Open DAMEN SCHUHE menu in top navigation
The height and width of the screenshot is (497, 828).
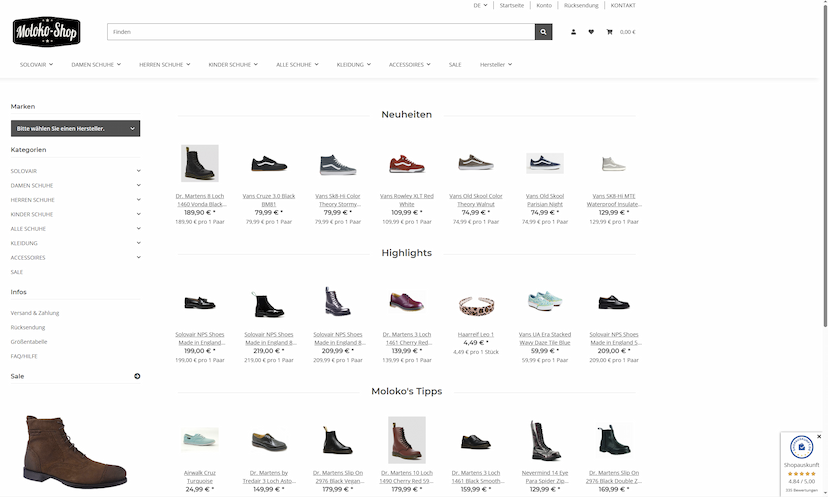point(96,64)
